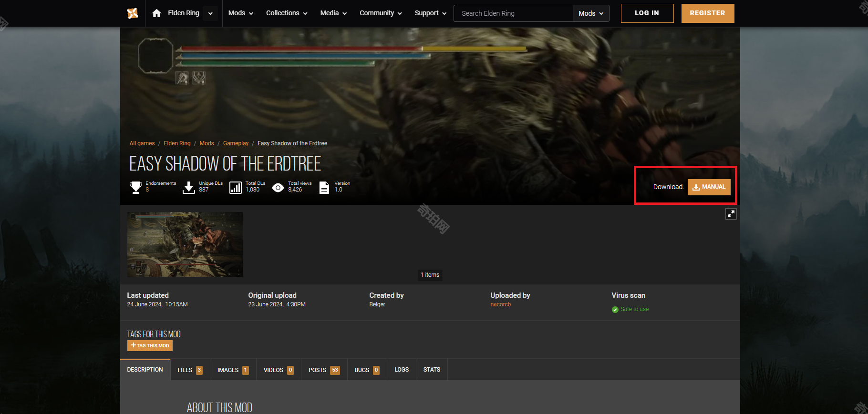This screenshot has width=868, height=414.
Task: Click the Total views eye icon
Action: 278,188
